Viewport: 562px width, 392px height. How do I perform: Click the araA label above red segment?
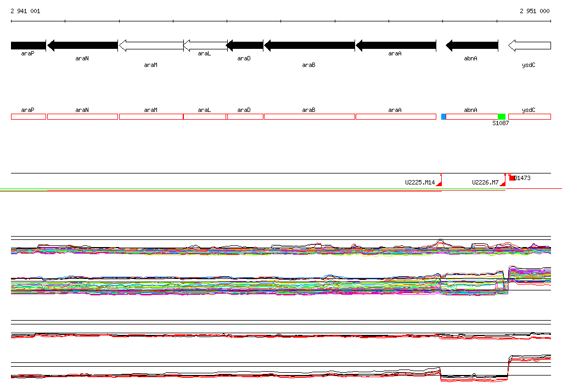(395, 110)
